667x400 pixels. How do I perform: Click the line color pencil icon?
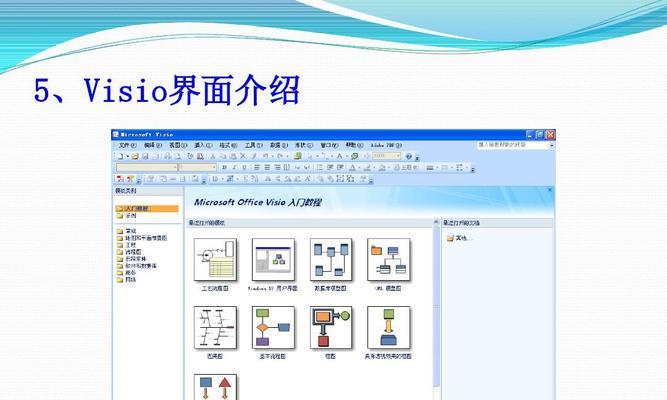pyautogui.click(x=367, y=168)
